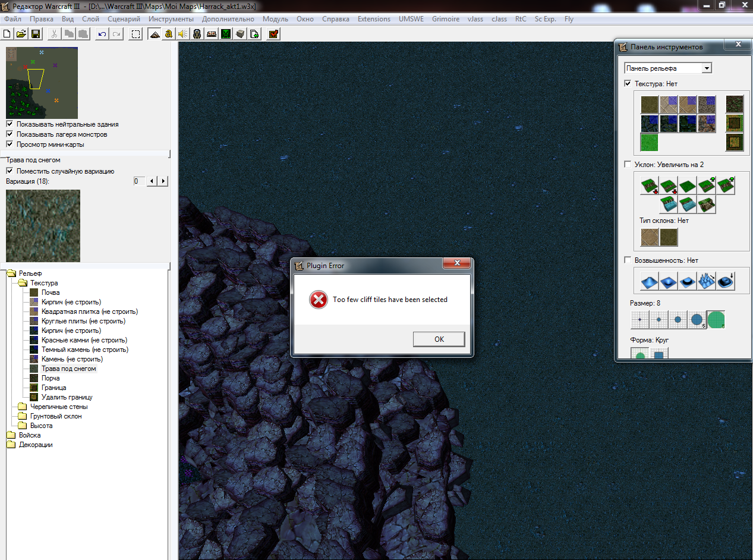Close the Plugin Error dialog
The image size is (753, 560).
pos(457,263)
